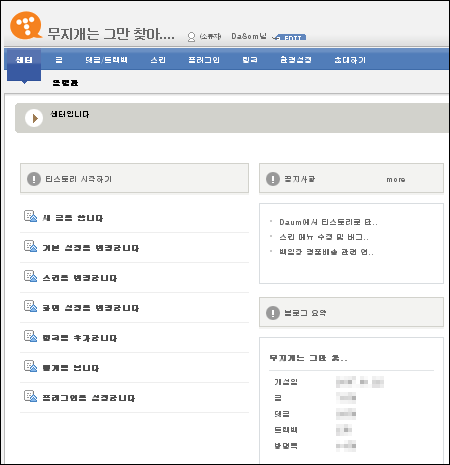This screenshot has width=450, height=465.
Task: Click the exclamation icon beside 블로그 요약
Action: [273, 313]
